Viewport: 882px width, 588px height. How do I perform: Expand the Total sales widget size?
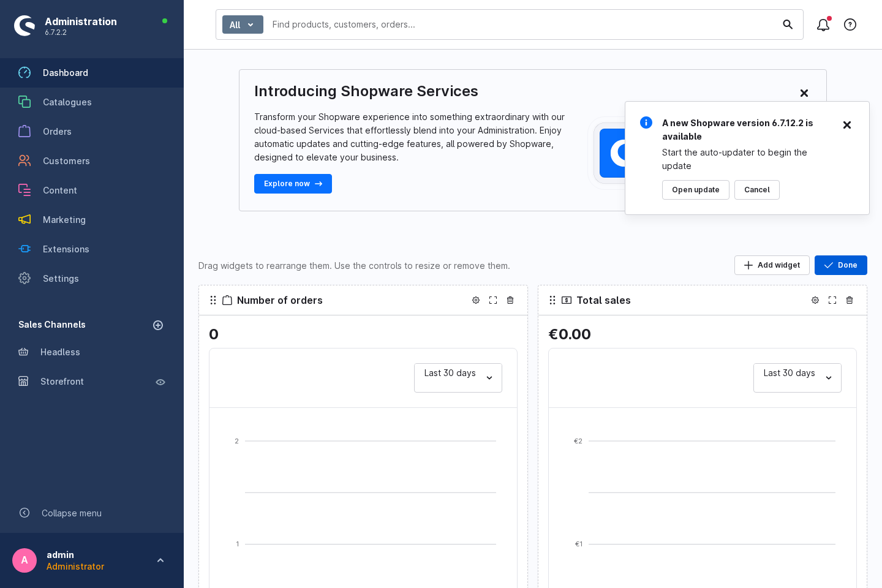[832, 300]
